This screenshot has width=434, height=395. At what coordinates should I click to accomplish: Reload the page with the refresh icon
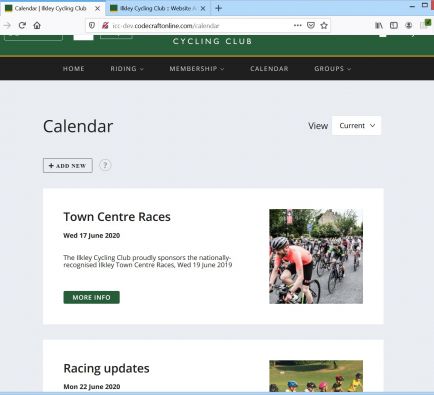point(22,25)
